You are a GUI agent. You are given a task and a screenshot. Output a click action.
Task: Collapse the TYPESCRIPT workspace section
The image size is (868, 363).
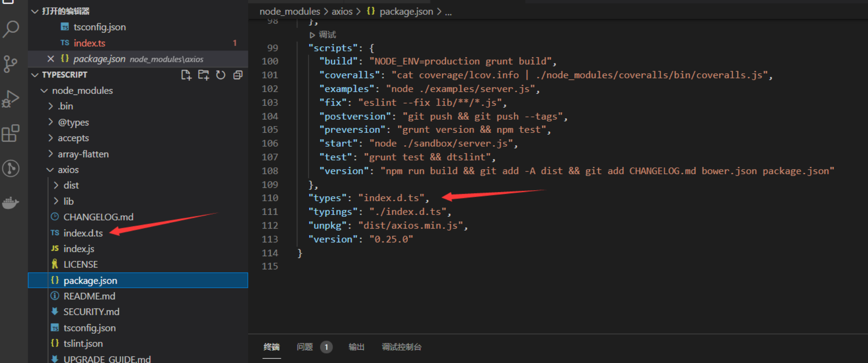click(x=35, y=75)
